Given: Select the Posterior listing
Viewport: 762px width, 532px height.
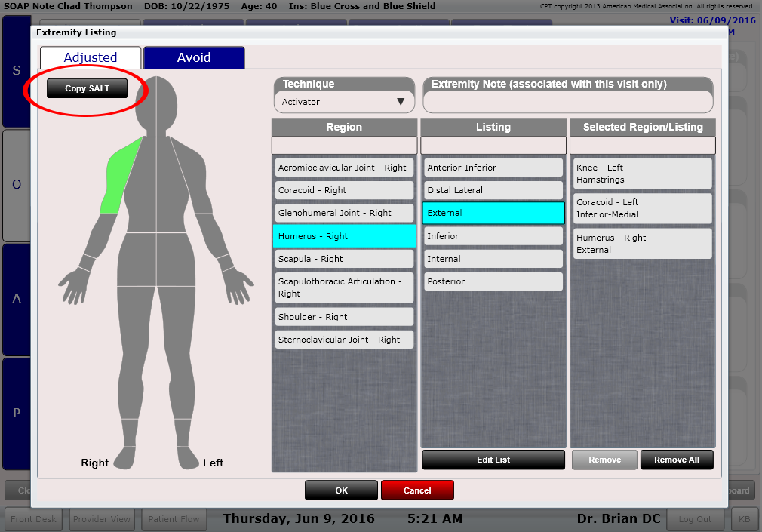Looking at the screenshot, I should [493, 281].
